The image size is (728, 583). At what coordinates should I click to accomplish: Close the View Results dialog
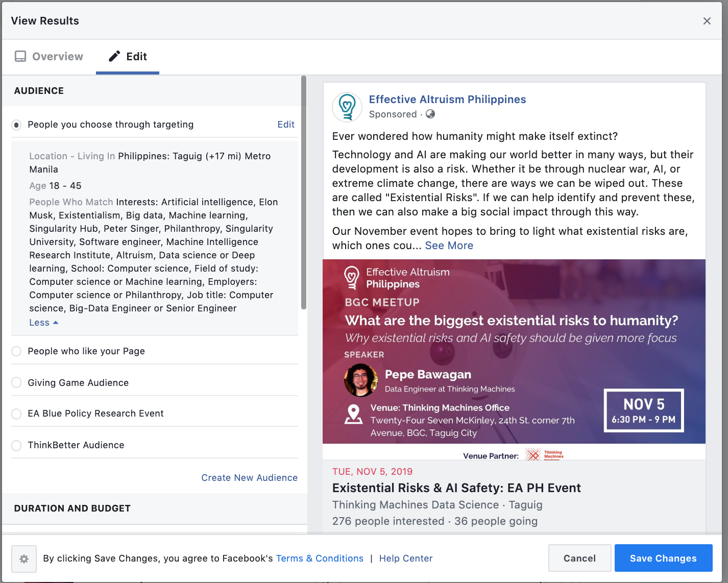coord(707,21)
